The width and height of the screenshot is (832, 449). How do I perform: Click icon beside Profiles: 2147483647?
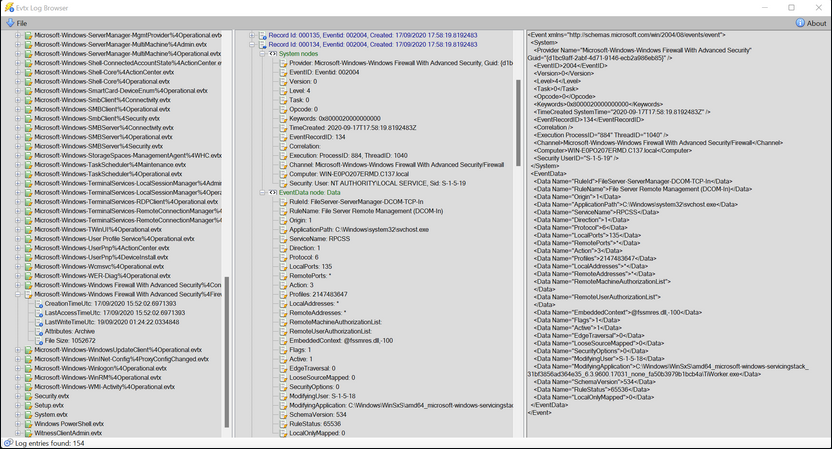pos(283,294)
